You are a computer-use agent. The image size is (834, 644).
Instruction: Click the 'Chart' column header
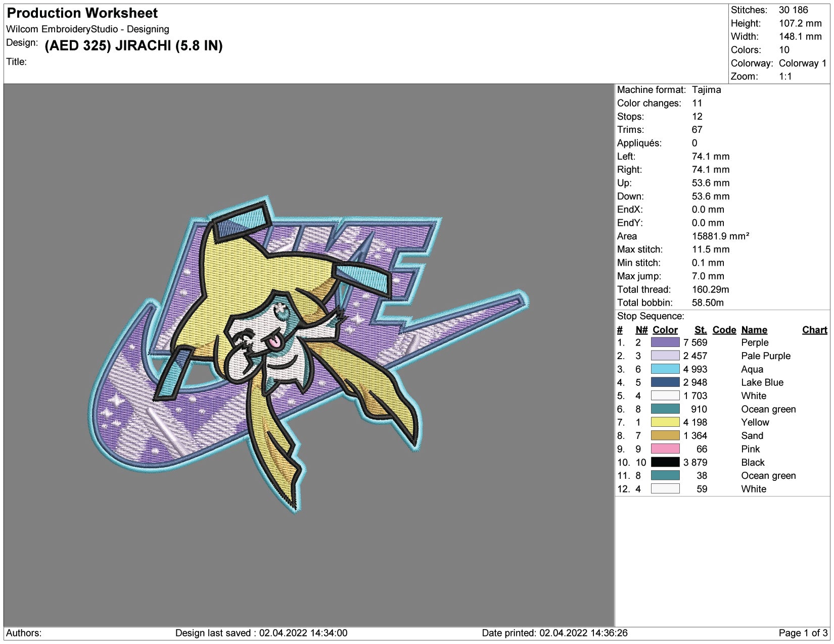tap(815, 330)
